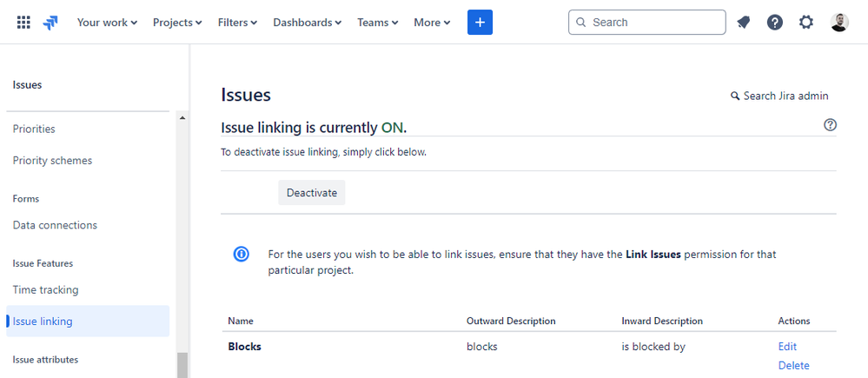The width and height of the screenshot is (868, 378).
Task: Open the Projects dropdown menu
Action: tap(177, 23)
